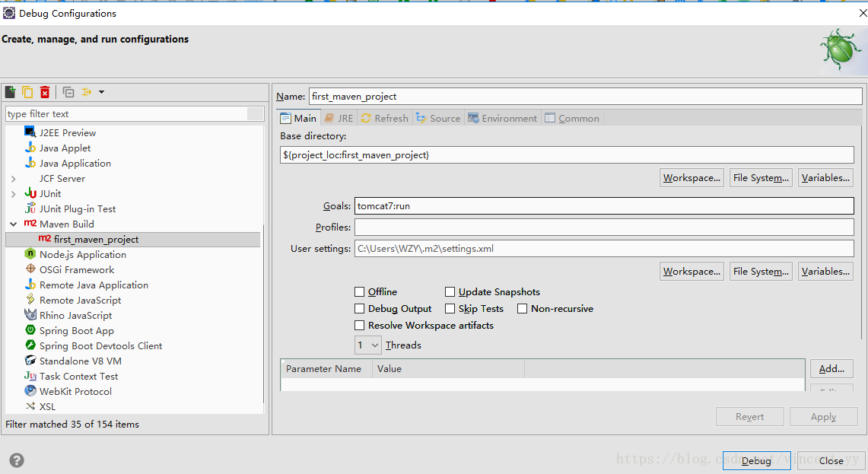
Task: Select Remote JavaScript item
Action: pos(81,300)
